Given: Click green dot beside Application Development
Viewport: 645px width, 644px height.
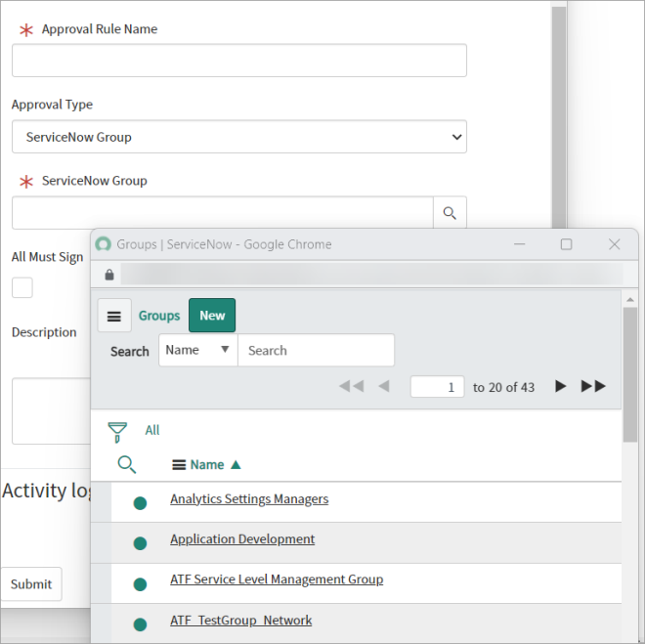Looking at the screenshot, I should 141,543.
